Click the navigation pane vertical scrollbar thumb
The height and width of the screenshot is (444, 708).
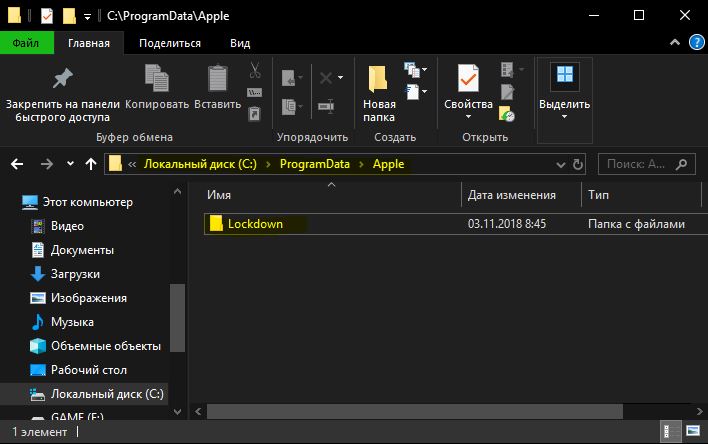[177, 318]
